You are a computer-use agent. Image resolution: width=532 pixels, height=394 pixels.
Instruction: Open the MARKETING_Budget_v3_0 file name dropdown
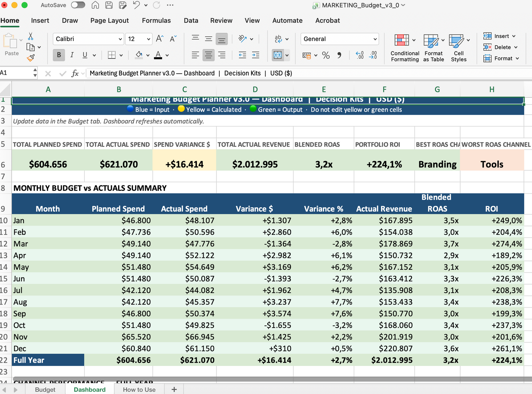pos(403,5)
